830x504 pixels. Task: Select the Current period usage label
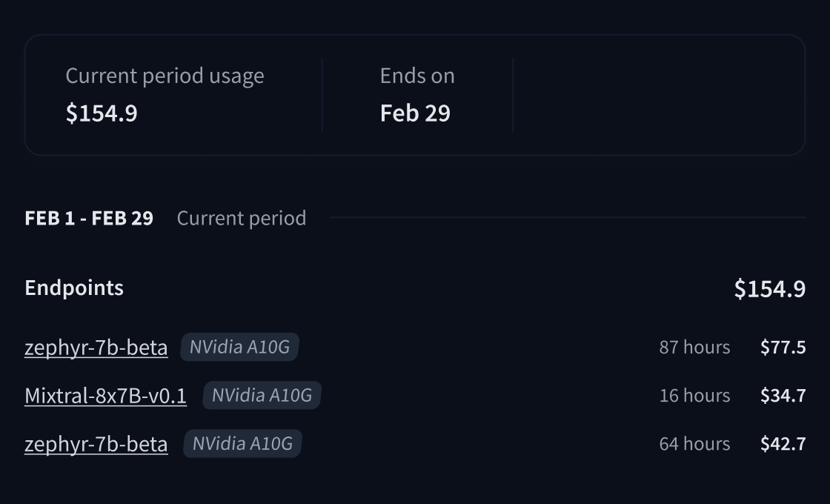point(165,76)
